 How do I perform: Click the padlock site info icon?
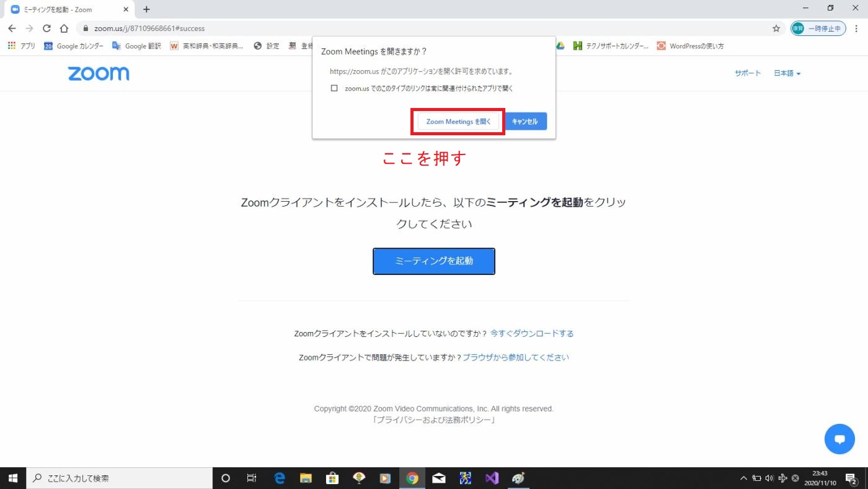86,29
